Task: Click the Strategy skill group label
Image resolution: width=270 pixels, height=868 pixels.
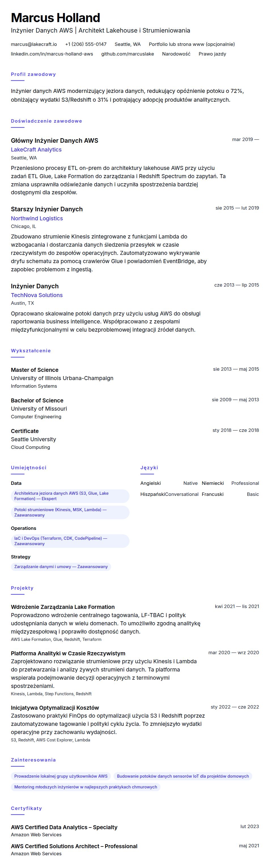Action: (x=21, y=557)
